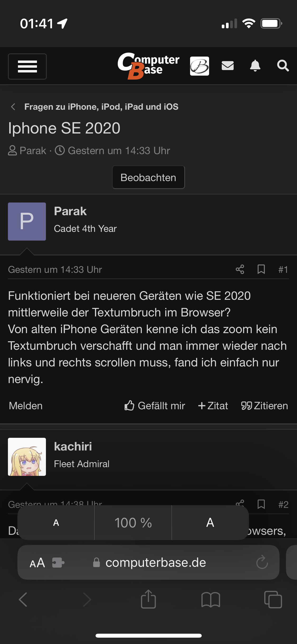Tap the battery indicator in status bar
297x644 pixels.
271,24
